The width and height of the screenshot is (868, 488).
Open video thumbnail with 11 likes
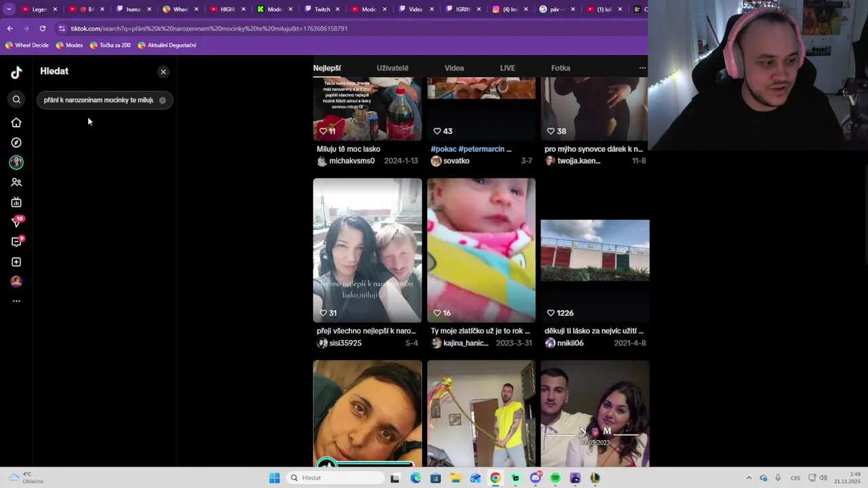tap(368, 109)
